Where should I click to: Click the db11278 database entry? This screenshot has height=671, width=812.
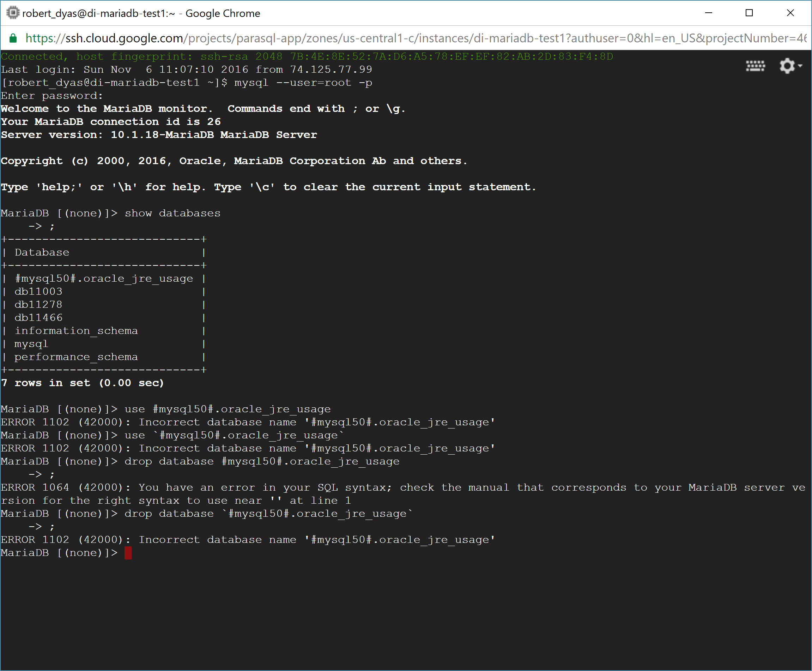point(38,305)
